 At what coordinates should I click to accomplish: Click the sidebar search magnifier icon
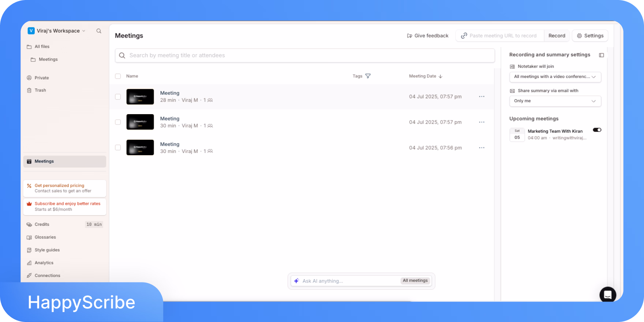(99, 31)
